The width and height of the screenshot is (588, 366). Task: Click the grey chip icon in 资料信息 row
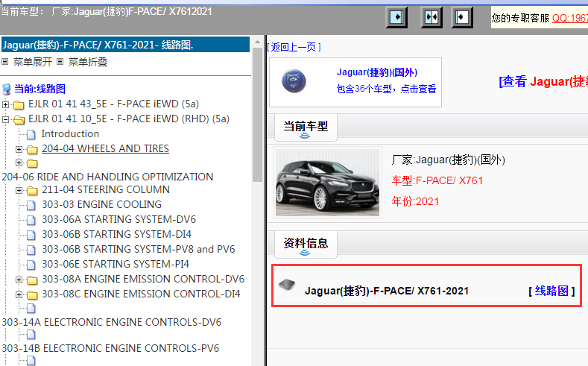pyautogui.click(x=287, y=285)
